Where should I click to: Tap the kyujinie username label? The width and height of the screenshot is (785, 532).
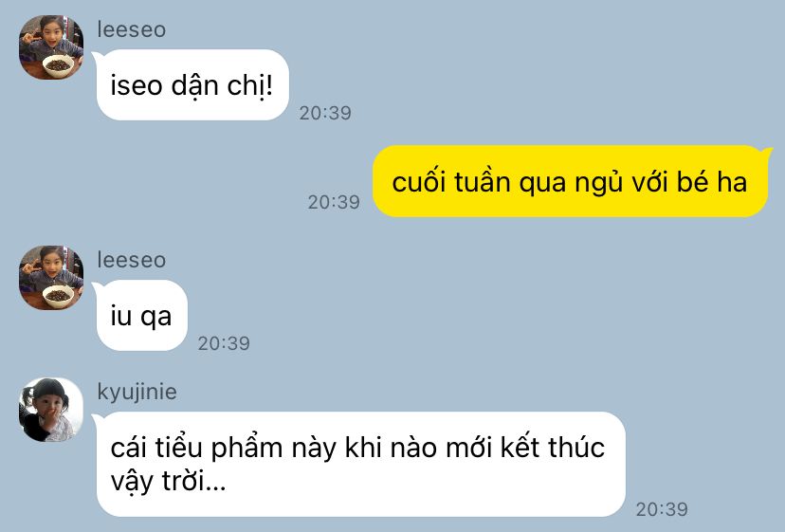pyautogui.click(x=137, y=393)
